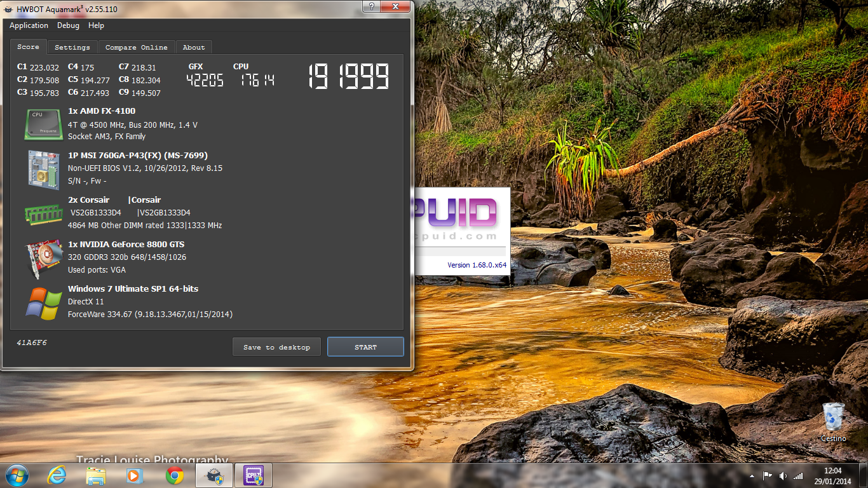This screenshot has height=488, width=868.
Task: Open the Application menu
Action: 29,25
